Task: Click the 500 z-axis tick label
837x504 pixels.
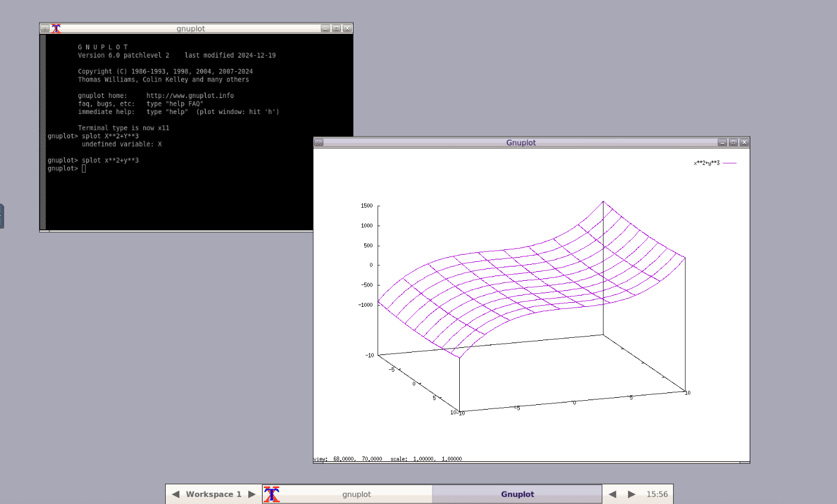Action: pyautogui.click(x=368, y=246)
